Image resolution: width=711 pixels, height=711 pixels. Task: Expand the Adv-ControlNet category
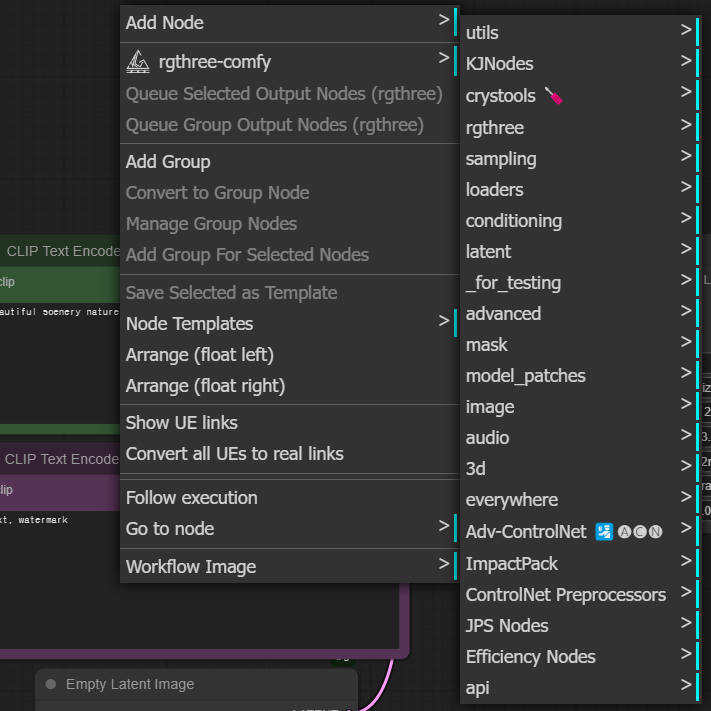point(582,531)
